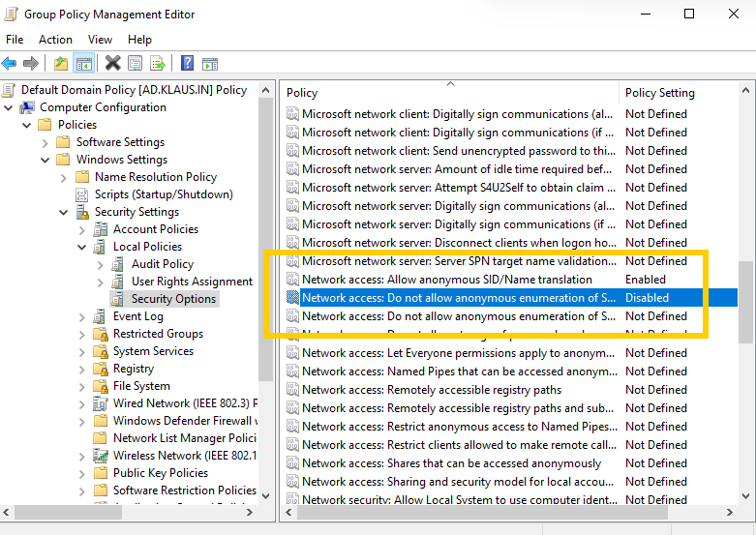Click the Export List toolbar icon

(158, 63)
